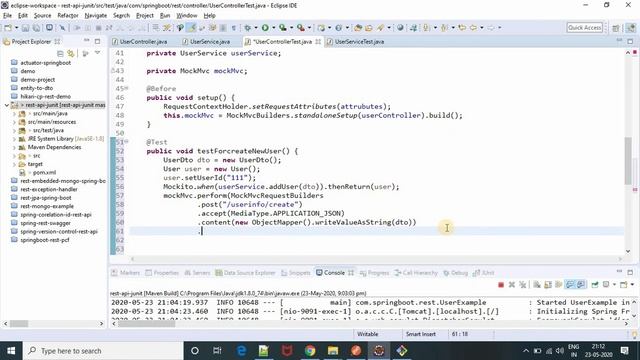Screen dimensions: 640x360
Task: Open the Coverage dropdown arrow
Action: click(291, 28)
